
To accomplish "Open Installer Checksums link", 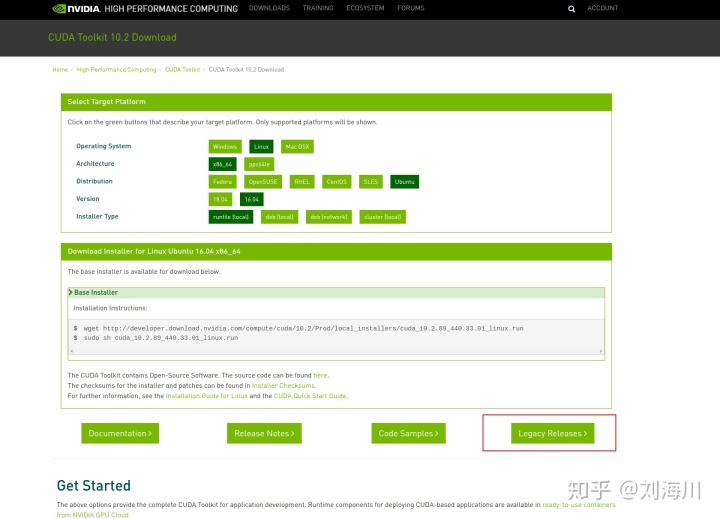I will (x=283, y=385).
